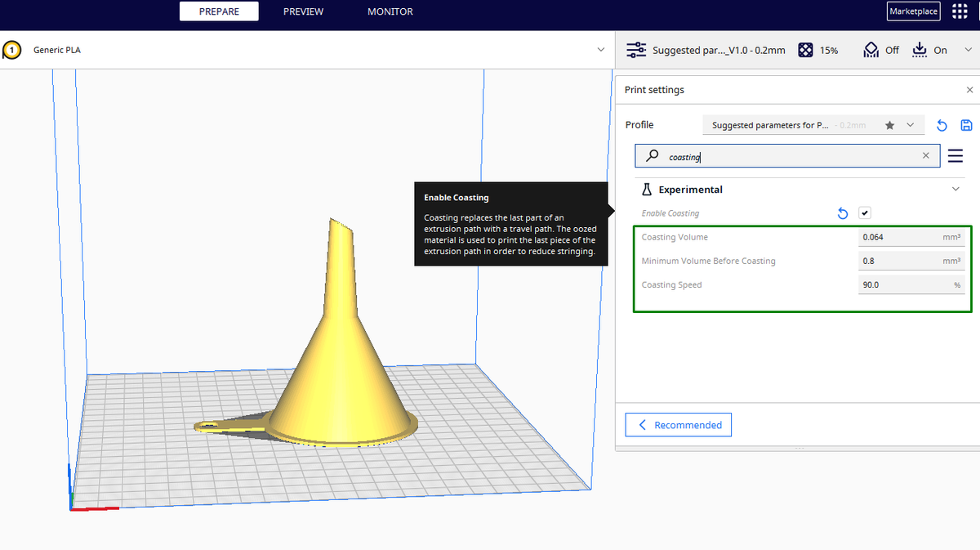
Task: Click the apps grid icon top right
Action: [960, 11]
